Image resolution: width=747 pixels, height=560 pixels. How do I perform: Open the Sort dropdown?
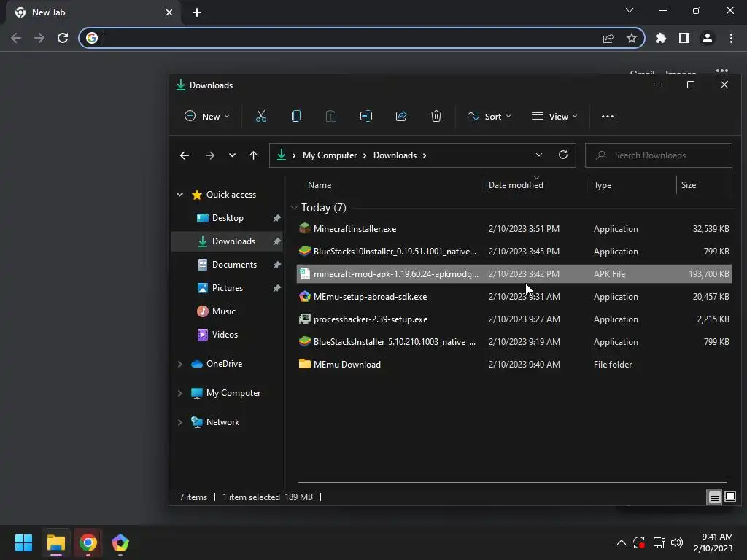click(489, 116)
